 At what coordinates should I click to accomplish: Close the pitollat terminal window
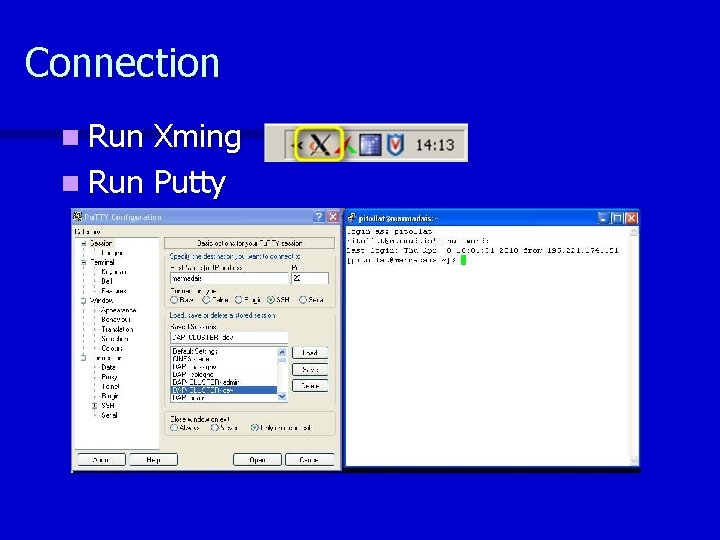click(x=631, y=218)
